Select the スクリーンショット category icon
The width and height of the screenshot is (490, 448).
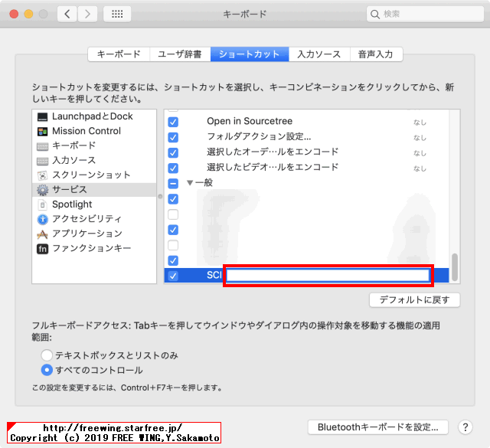click(x=43, y=175)
